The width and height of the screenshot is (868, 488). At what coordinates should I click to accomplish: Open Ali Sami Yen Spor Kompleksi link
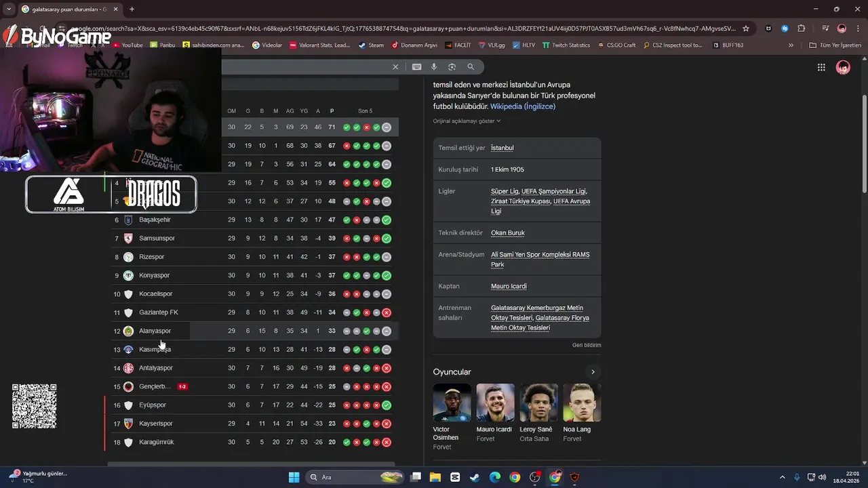[x=540, y=259]
